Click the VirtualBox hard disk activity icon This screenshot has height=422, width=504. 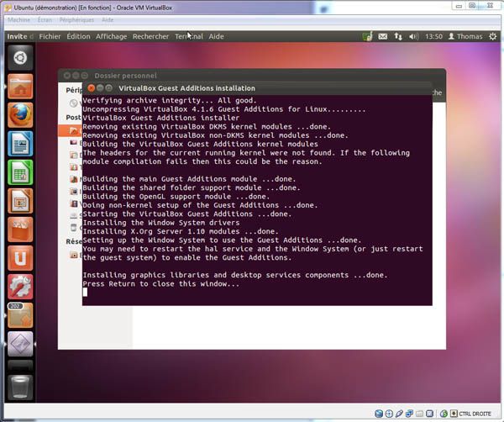tap(379, 414)
